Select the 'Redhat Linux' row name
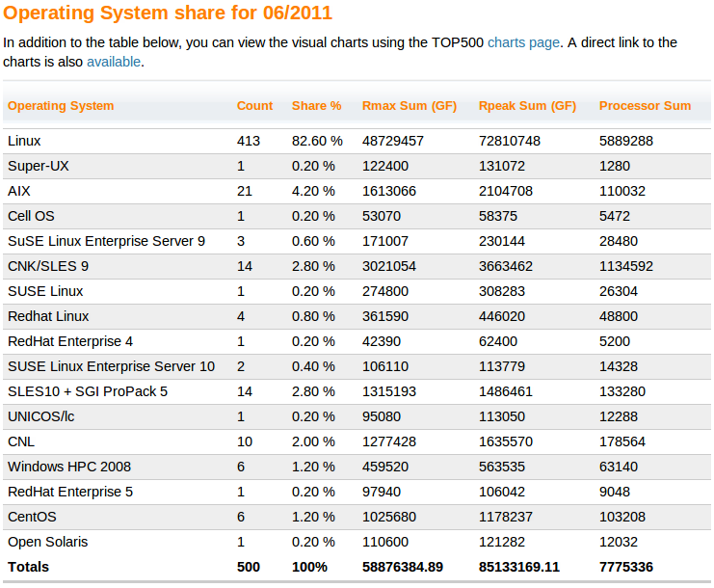 click(48, 316)
